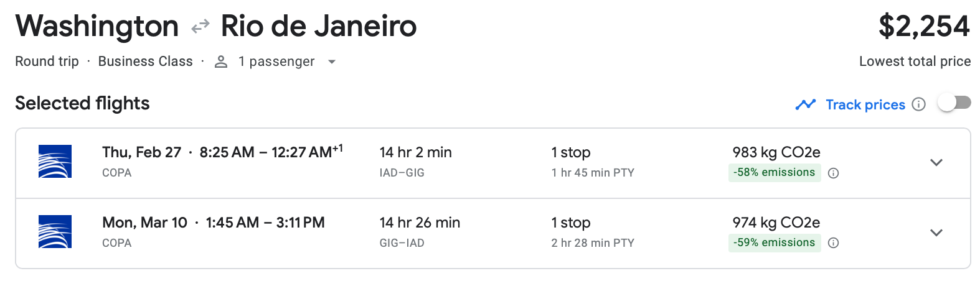Click the 1 passenger label

pos(276,62)
